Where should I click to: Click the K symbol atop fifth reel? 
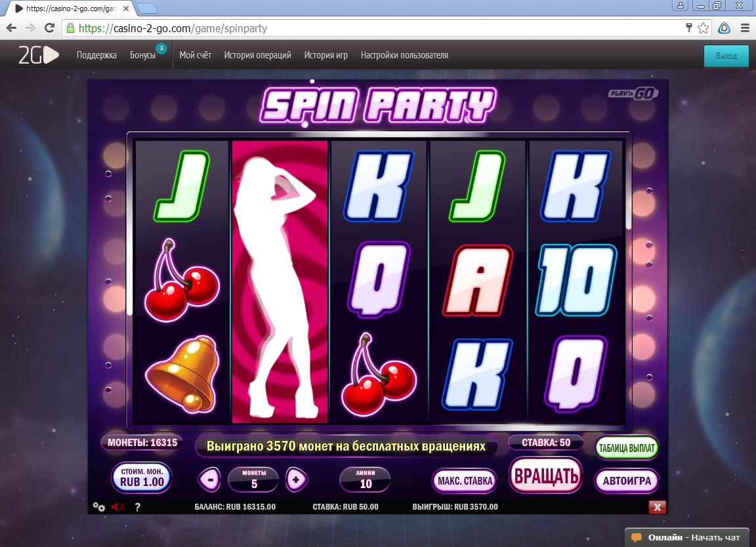576,186
